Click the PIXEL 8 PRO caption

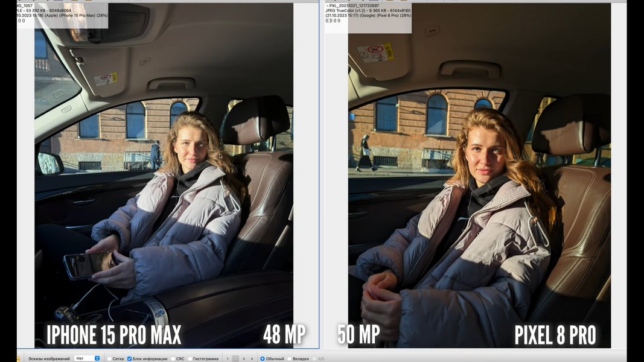(x=555, y=335)
